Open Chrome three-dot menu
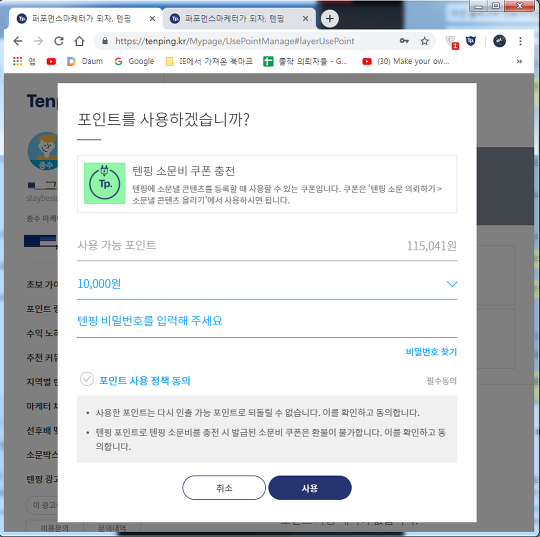This screenshot has height=537, width=540. click(520, 41)
